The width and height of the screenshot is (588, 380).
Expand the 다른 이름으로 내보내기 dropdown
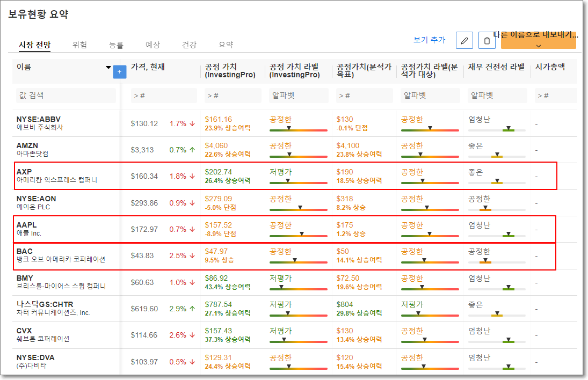pos(538,40)
